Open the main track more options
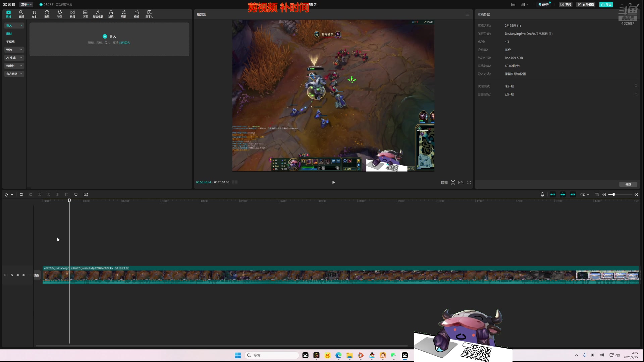The height and width of the screenshot is (362, 644). pyautogui.click(x=30, y=275)
